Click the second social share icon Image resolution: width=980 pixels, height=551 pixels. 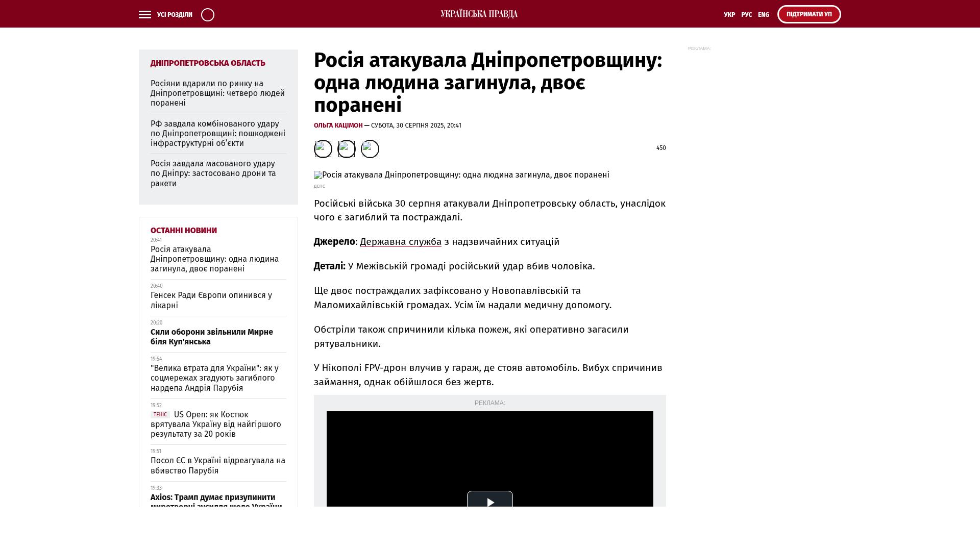346,149
